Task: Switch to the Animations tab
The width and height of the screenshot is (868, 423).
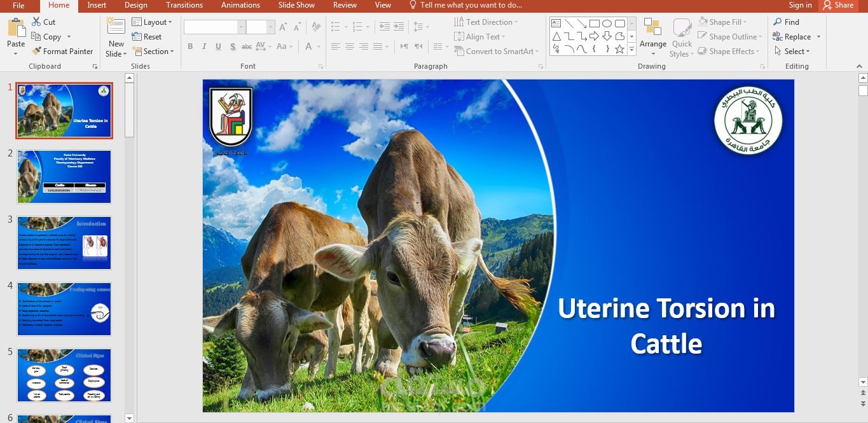Action: click(240, 5)
